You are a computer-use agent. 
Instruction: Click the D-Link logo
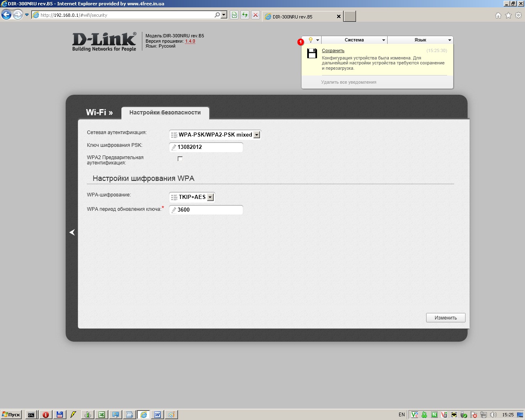tap(104, 42)
